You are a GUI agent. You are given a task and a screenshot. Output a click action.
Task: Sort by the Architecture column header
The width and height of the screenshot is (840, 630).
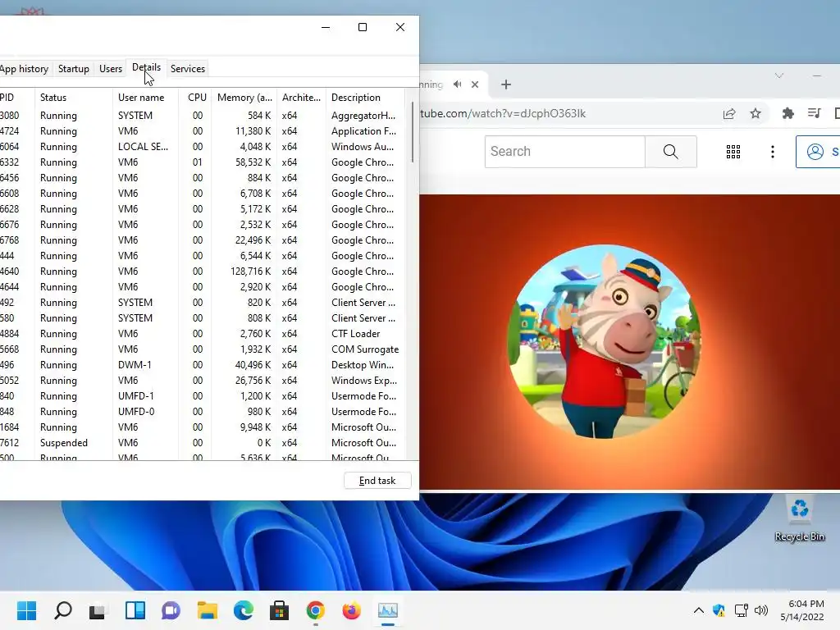pyautogui.click(x=301, y=98)
